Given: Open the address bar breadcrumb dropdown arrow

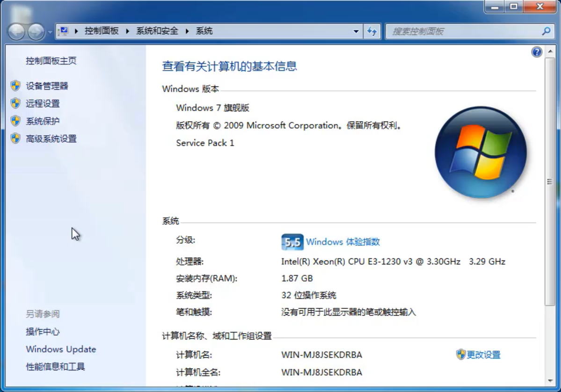Looking at the screenshot, I should (356, 31).
